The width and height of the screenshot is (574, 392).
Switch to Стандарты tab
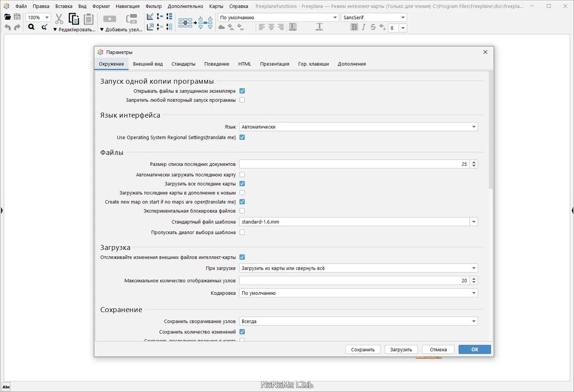(x=183, y=64)
